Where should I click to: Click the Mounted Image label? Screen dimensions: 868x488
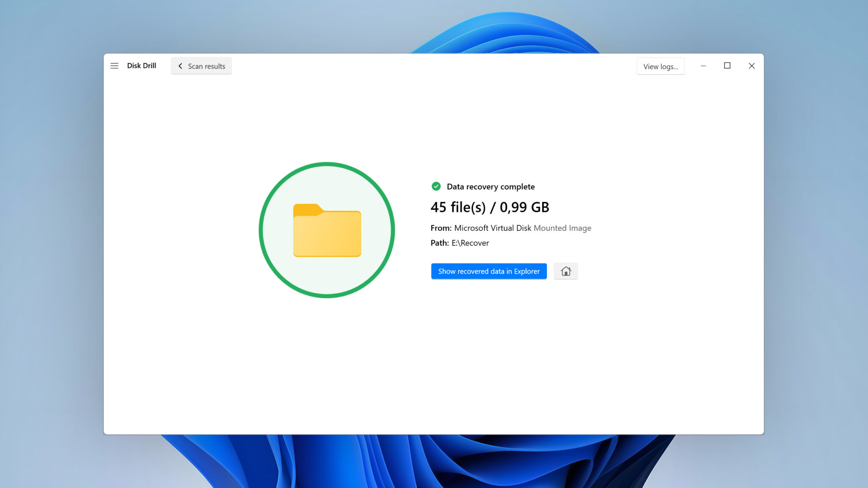tap(562, 228)
